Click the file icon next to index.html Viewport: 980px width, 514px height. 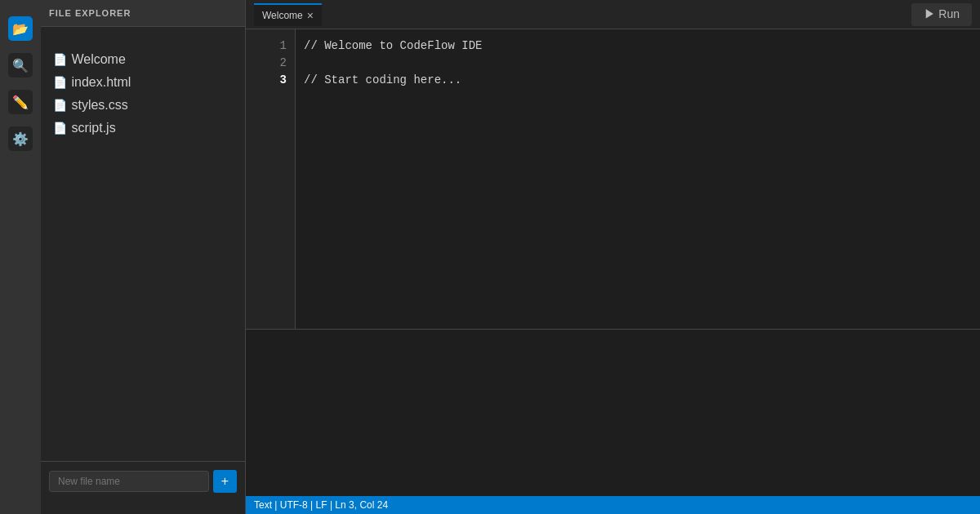point(60,82)
